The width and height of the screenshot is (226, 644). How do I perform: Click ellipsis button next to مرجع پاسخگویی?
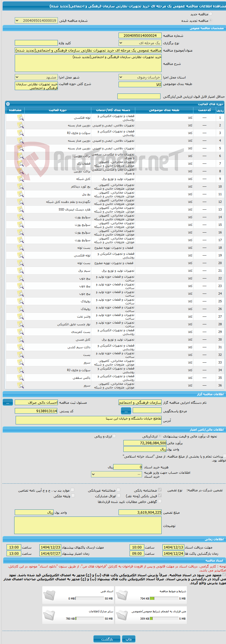(x=126, y=411)
